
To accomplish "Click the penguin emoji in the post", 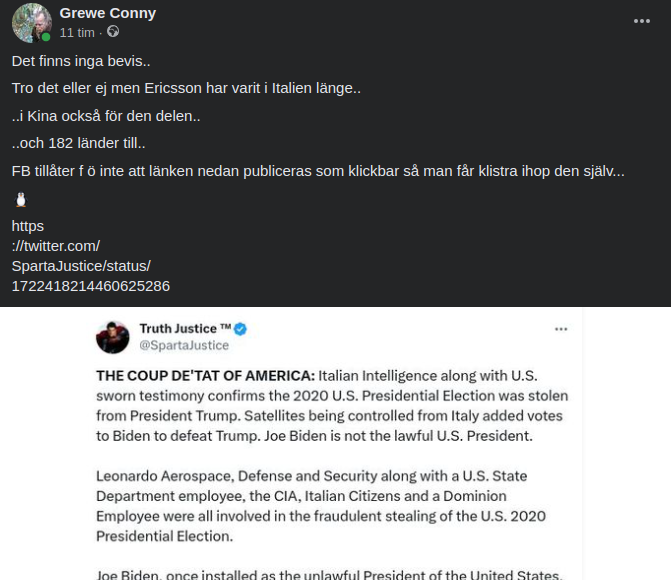I will coord(20,199).
